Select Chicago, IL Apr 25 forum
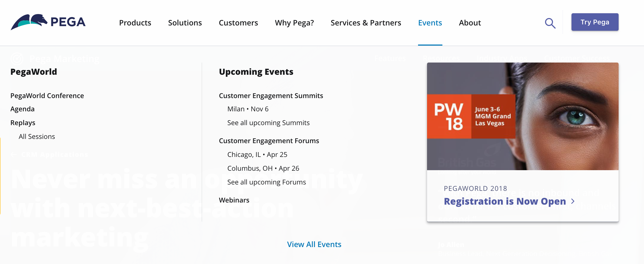 (x=257, y=155)
